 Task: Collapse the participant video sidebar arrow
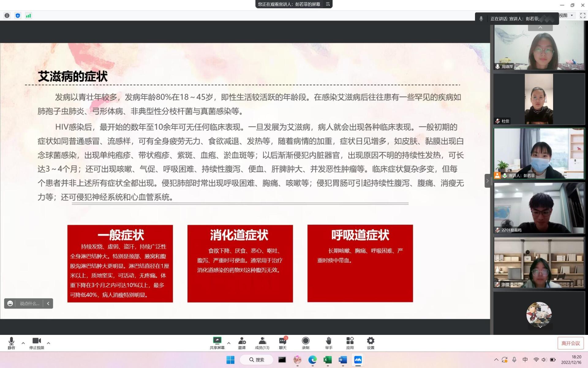488,181
